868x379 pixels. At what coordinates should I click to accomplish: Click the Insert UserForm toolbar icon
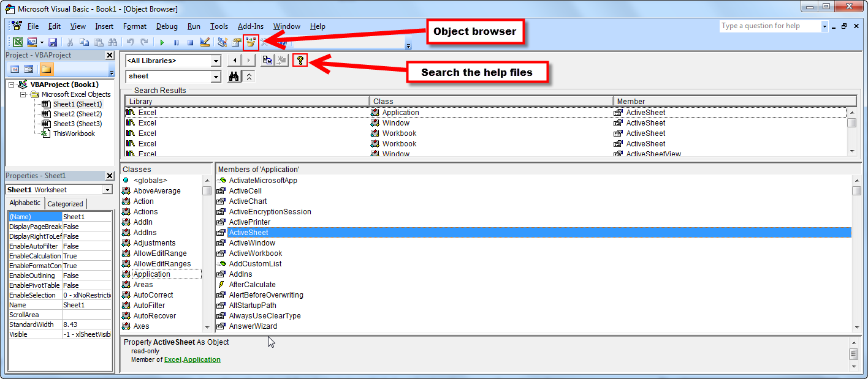pos(31,42)
